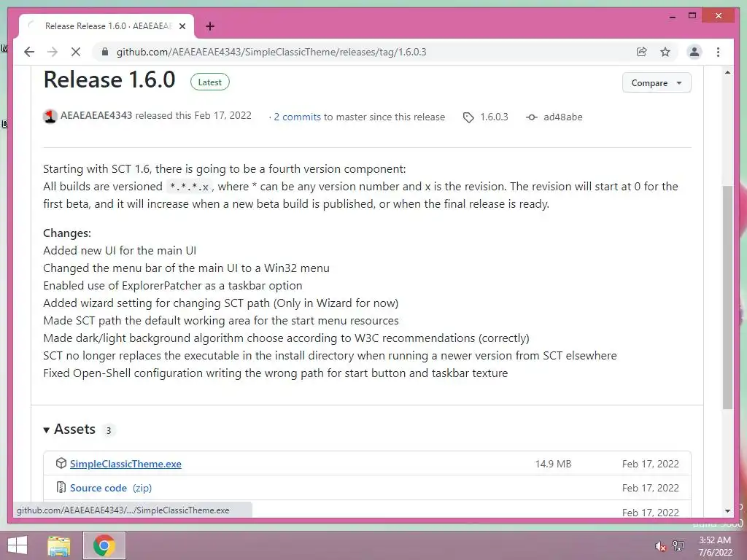Click the Assets count badge 3
Screen dimensions: 747x560
pos(109,430)
